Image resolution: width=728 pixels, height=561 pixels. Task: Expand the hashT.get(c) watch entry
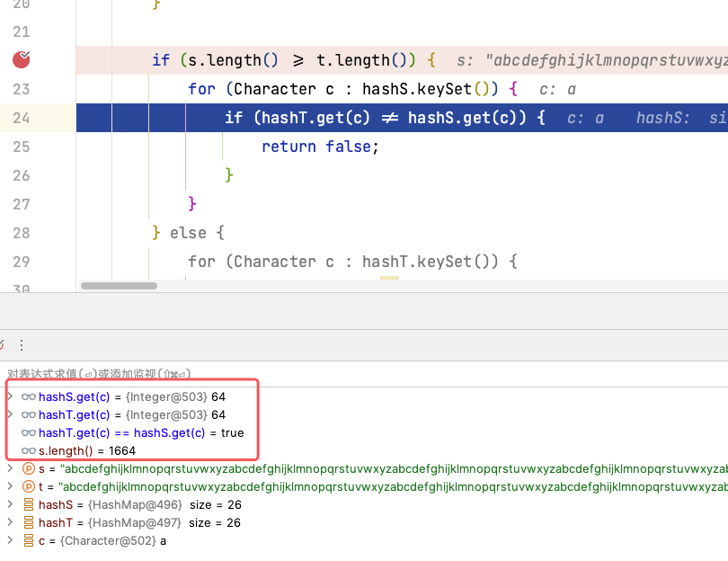(10, 414)
